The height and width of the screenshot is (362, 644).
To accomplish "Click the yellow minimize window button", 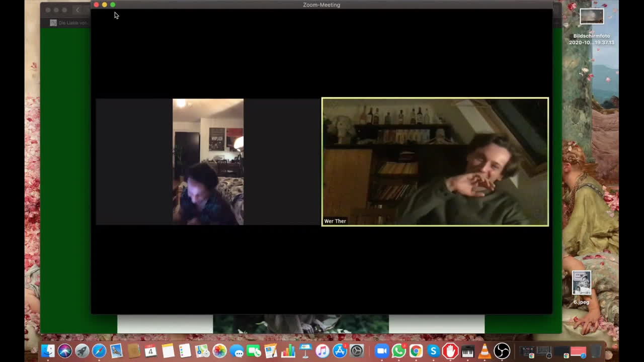I will [105, 5].
